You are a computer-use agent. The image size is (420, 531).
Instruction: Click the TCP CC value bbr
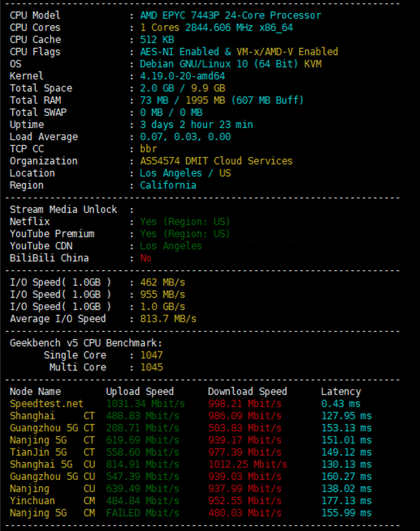pyautogui.click(x=148, y=149)
